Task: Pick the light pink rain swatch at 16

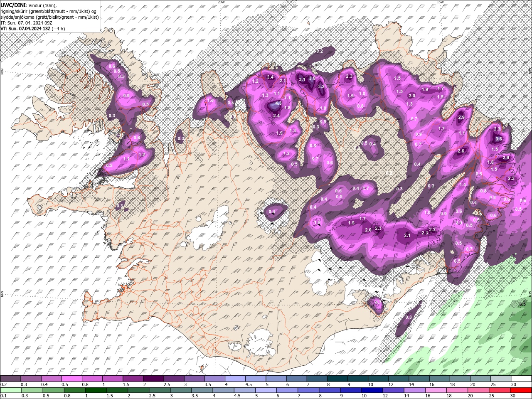Action: pos(436,390)
